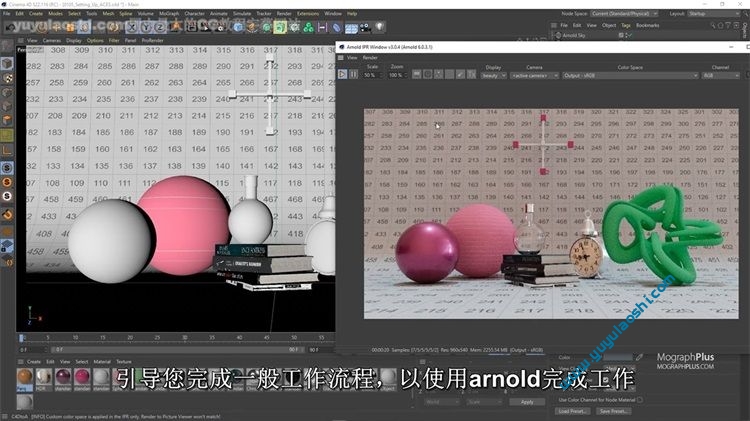The width and height of the screenshot is (750, 421).
Task: Open the Texture menu in Material Manager
Action: 123,362
